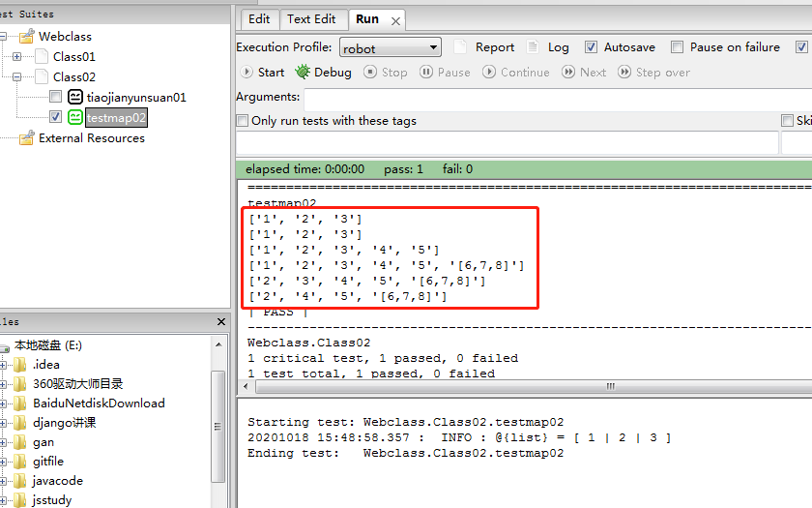Toggle the checkbox right of Pause on failure
The height and width of the screenshot is (508, 812).
pyautogui.click(x=801, y=47)
